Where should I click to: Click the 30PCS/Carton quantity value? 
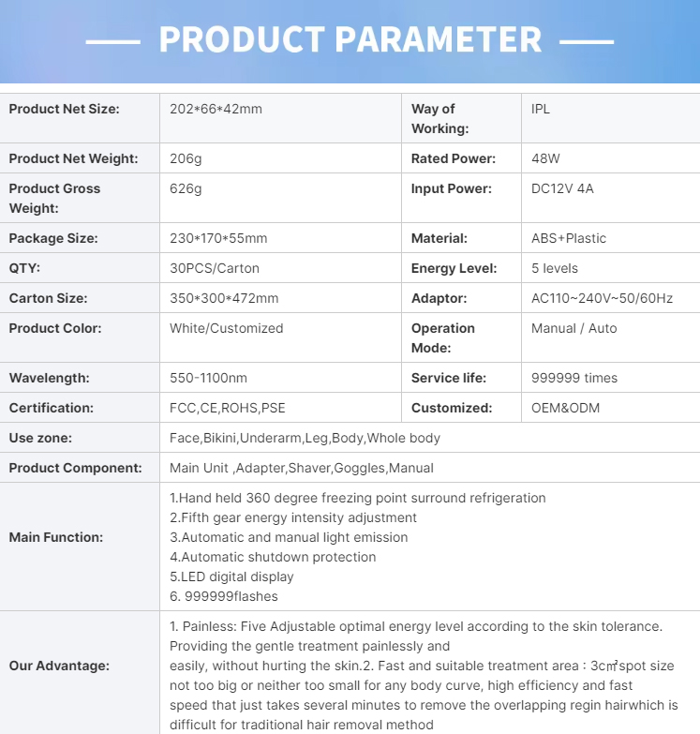pyautogui.click(x=215, y=268)
